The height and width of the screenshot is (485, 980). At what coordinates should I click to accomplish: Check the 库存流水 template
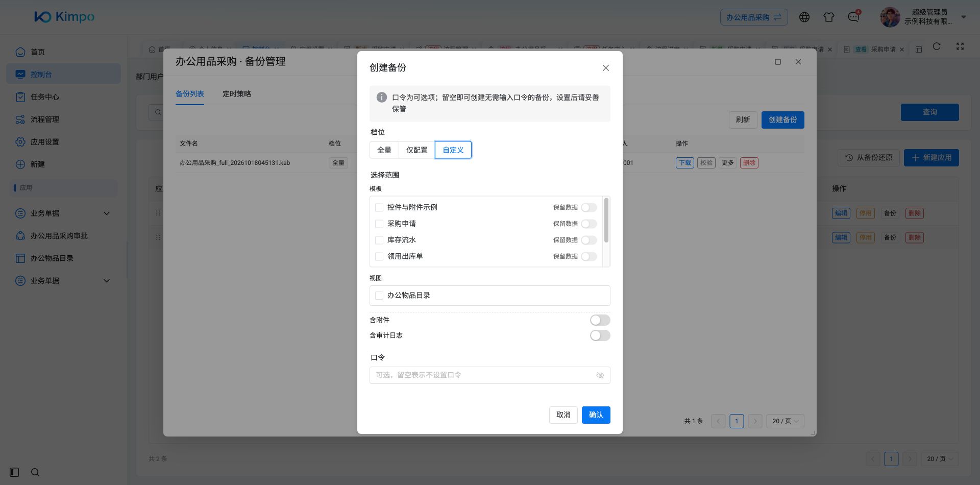[379, 240]
